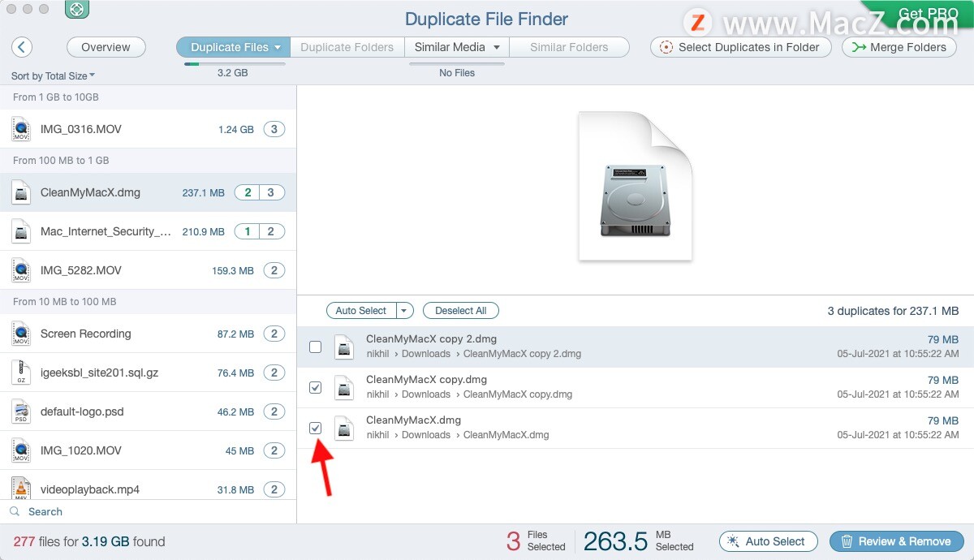This screenshot has height=560, width=974.
Task: Click the selected count 2 for CleanMyMacX.dmg
Action: click(x=248, y=193)
